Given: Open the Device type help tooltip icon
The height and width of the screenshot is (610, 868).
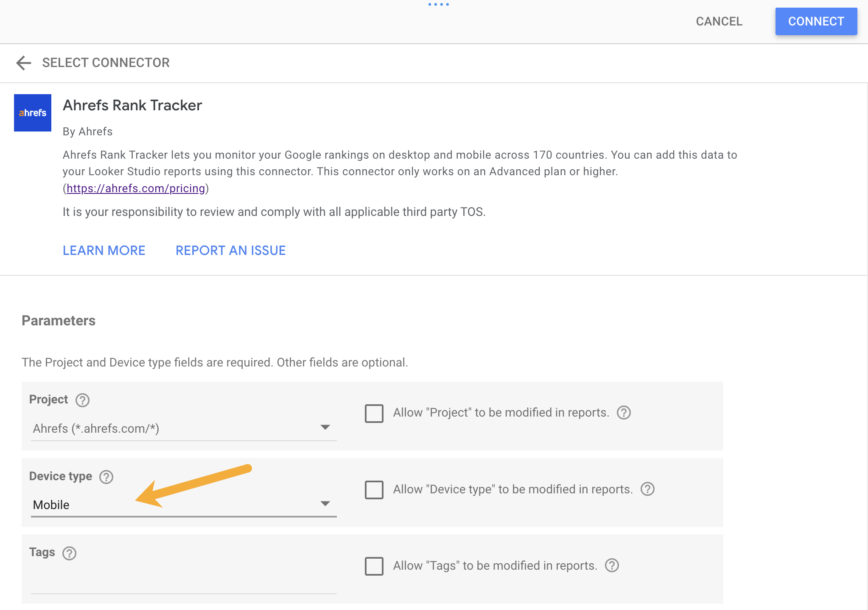Looking at the screenshot, I should [x=106, y=477].
